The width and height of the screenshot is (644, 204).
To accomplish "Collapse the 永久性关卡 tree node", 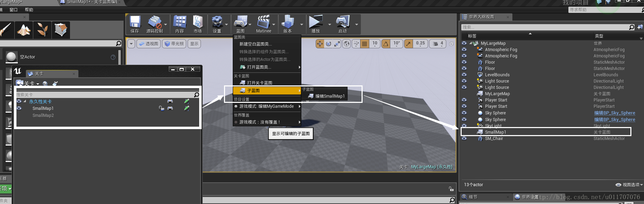I will point(25,101).
